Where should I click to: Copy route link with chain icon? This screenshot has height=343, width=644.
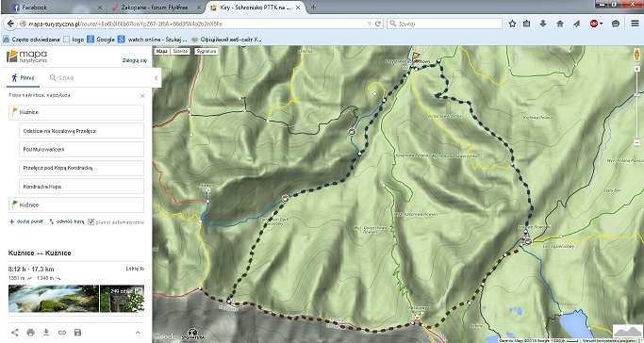(62, 333)
